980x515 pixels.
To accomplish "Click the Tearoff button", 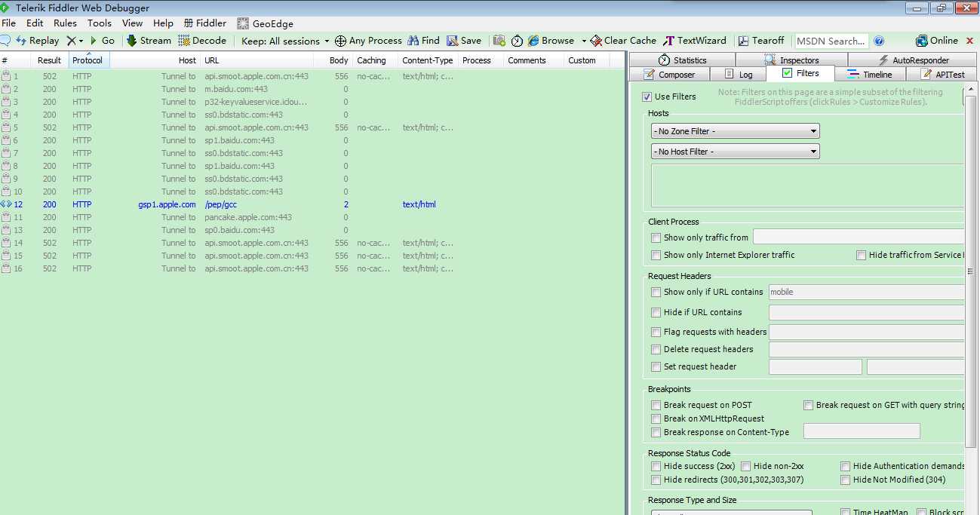I will [761, 41].
